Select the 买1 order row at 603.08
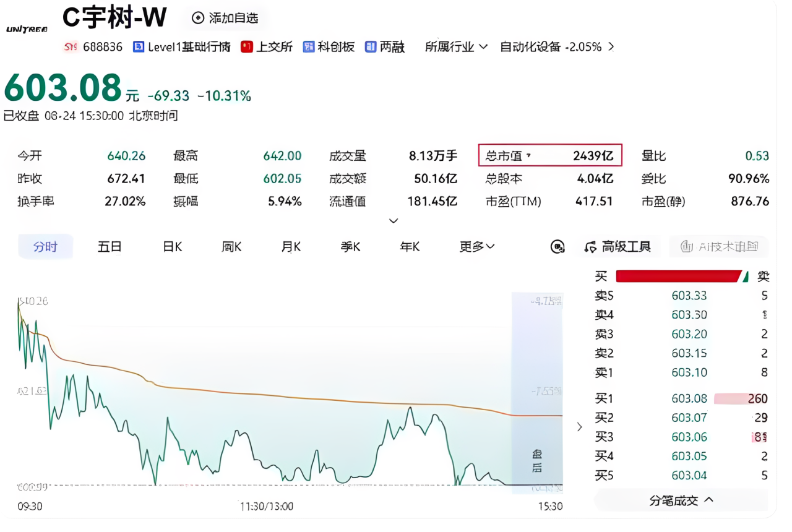This screenshot has height=532, width=792. (x=681, y=399)
